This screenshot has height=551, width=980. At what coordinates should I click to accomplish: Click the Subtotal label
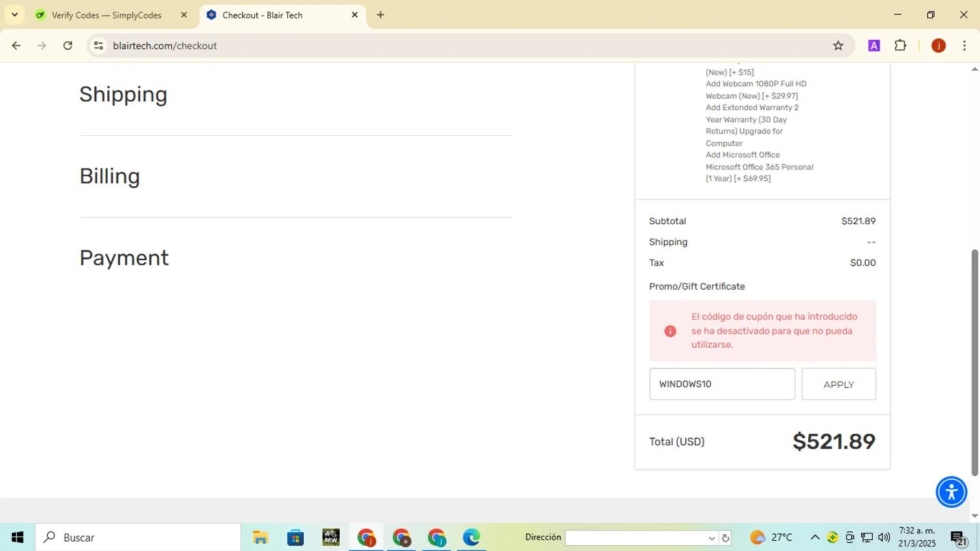click(x=668, y=221)
